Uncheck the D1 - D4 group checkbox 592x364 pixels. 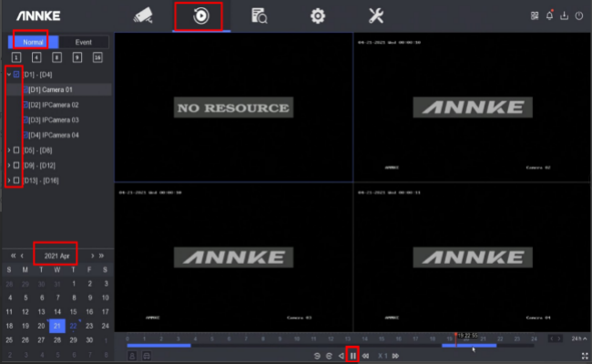tap(16, 75)
